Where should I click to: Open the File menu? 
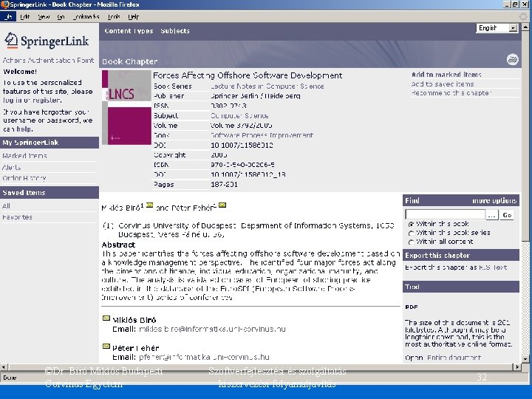[x=8, y=16]
